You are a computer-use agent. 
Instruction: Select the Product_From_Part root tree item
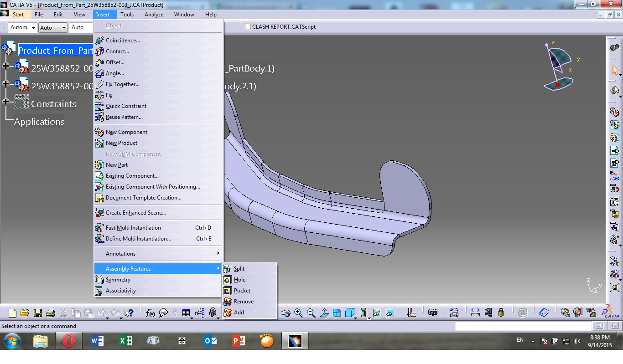[56, 50]
